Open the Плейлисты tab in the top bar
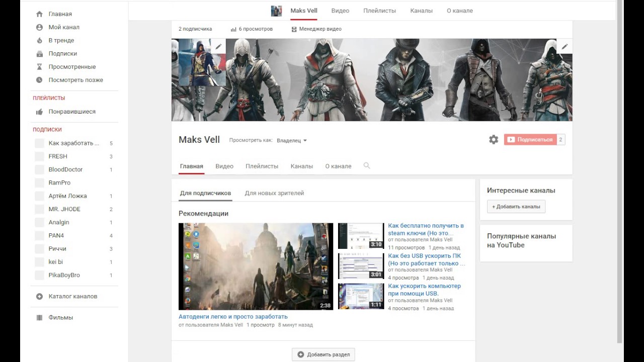The width and height of the screenshot is (644, 362). pos(379,11)
